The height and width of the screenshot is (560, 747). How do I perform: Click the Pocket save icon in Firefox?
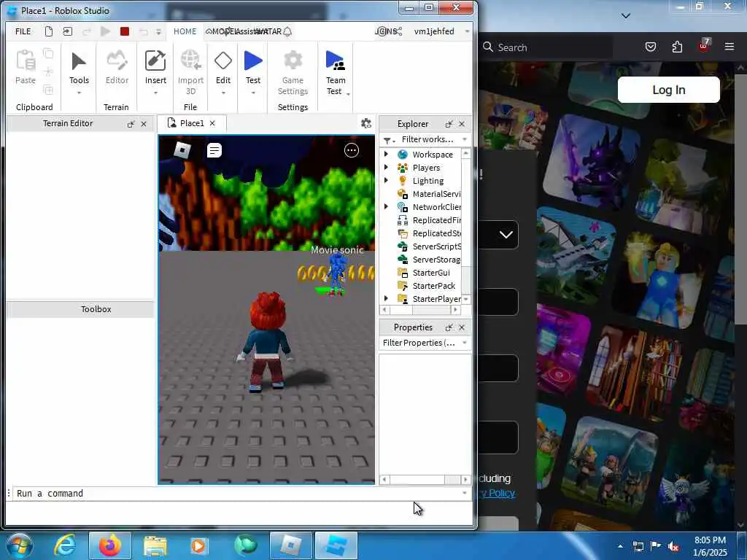[650, 47]
